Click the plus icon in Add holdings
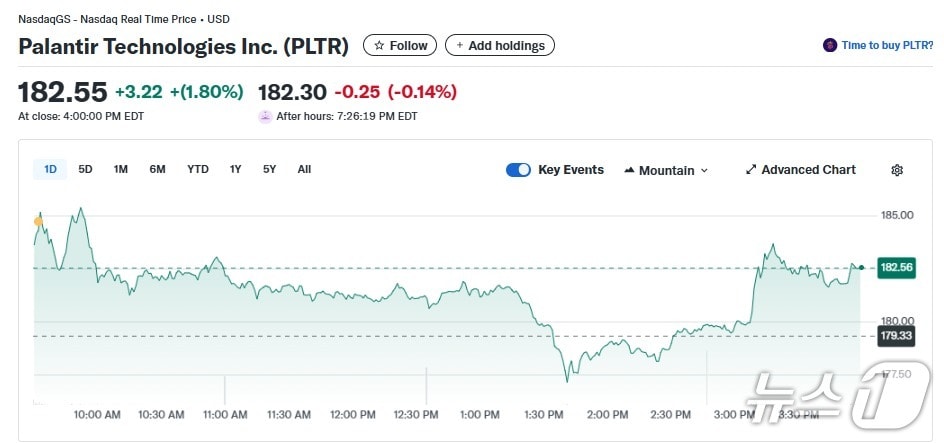Image resolution: width=944 pixels, height=443 pixels. point(459,46)
